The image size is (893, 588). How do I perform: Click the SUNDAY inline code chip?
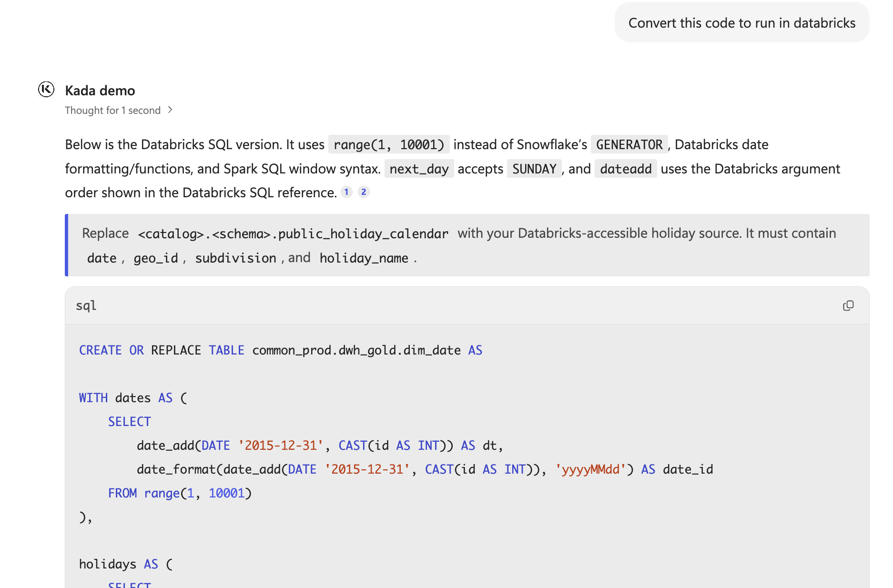click(x=534, y=169)
